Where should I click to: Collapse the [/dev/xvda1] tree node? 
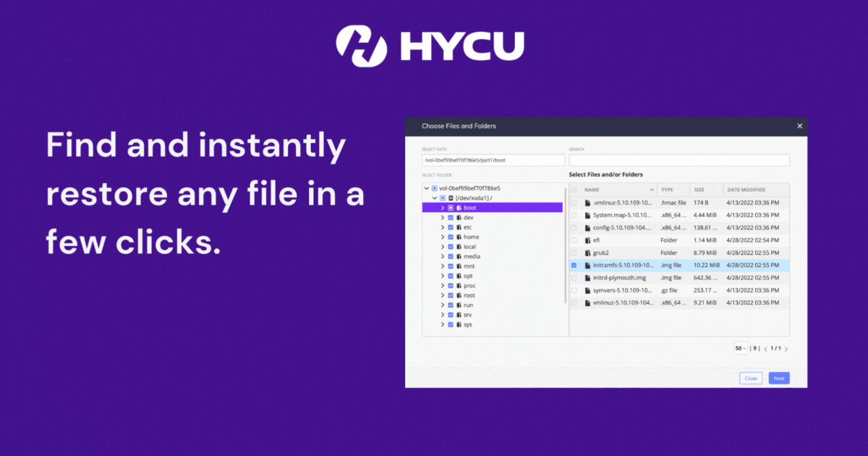(x=435, y=198)
